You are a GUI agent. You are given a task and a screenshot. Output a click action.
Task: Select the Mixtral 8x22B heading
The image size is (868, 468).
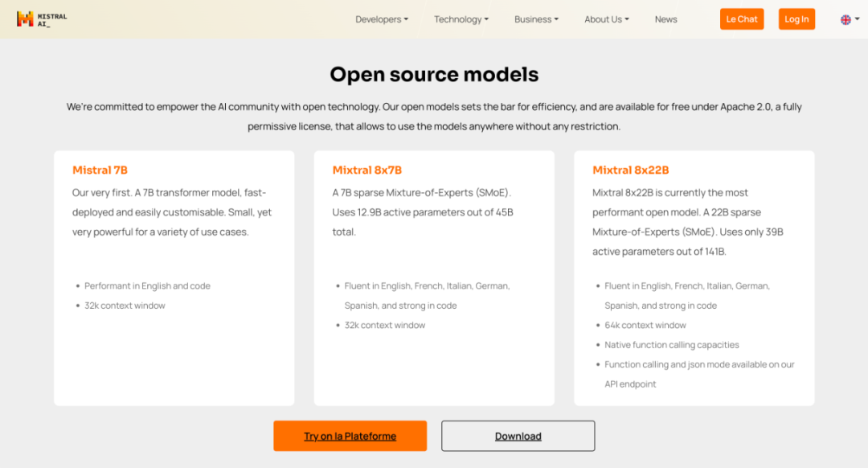[x=630, y=170]
